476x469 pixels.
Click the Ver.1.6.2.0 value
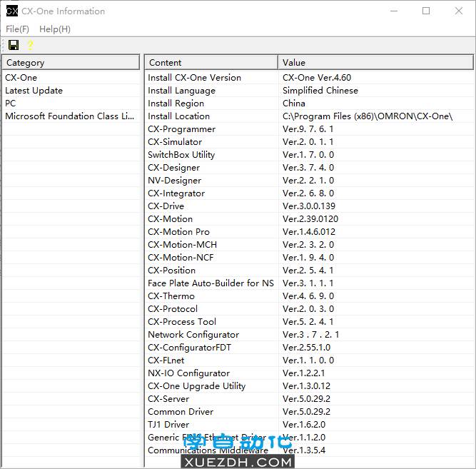pos(304,424)
